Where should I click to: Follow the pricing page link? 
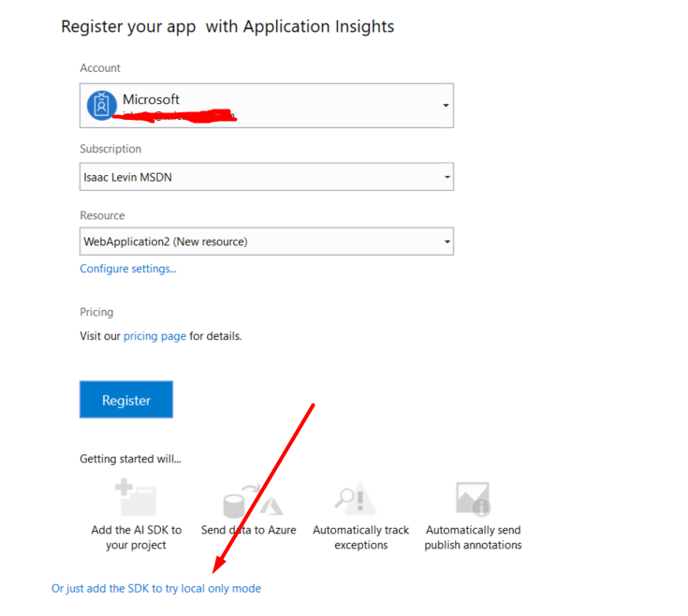pyautogui.click(x=154, y=336)
